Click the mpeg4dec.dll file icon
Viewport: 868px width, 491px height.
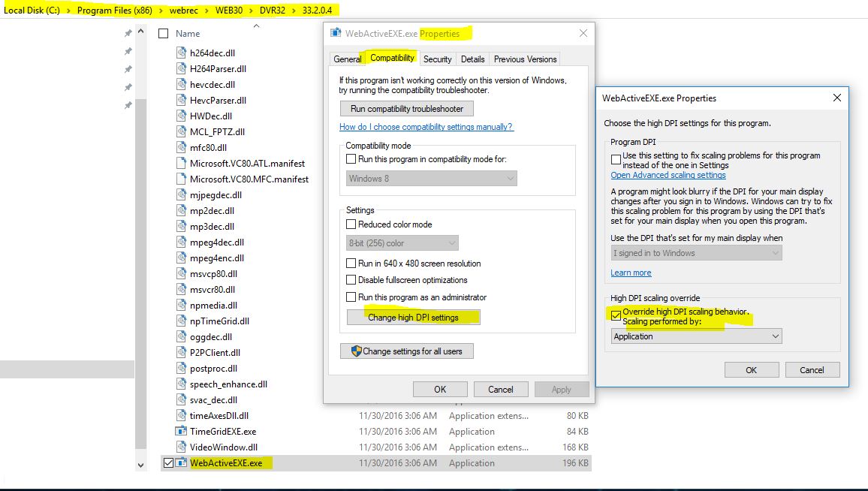click(181, 242)
